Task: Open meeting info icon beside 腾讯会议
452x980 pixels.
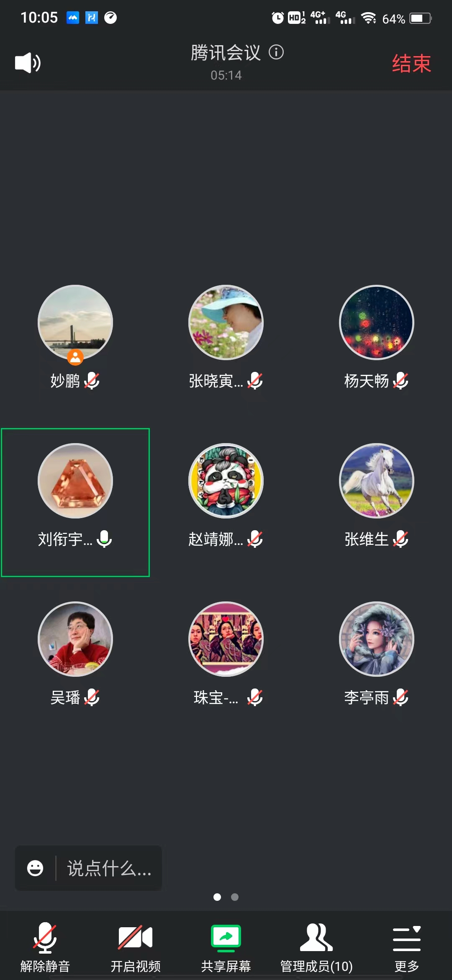Action: coord(276,52)
